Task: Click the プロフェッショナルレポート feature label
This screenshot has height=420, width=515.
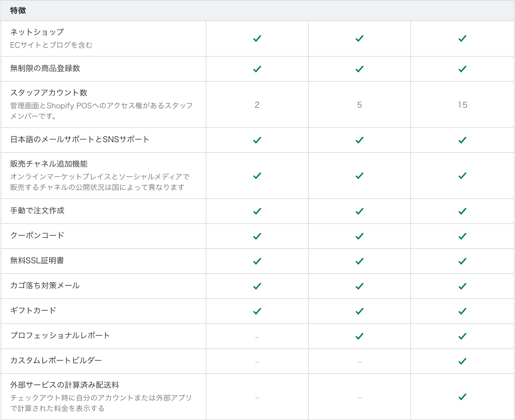Action: 60,335
